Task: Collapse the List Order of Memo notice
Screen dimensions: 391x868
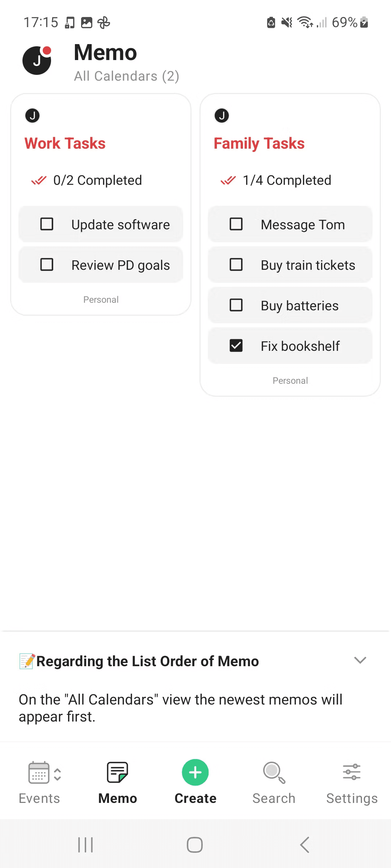Action: click(x=360, y=660)
